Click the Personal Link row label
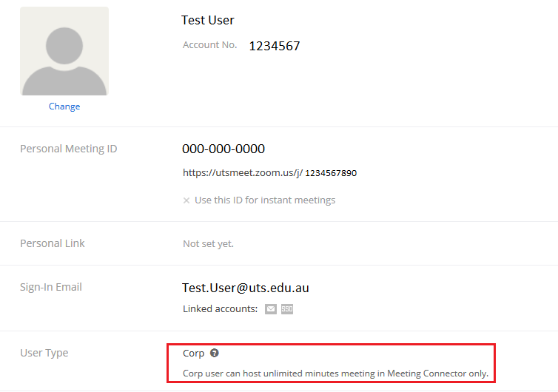558x392 pixels. click(x=53, y=243)
